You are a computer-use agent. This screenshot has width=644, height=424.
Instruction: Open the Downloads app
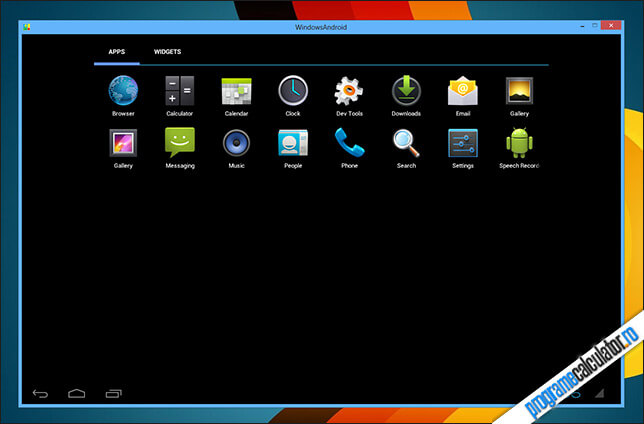(406, 96)
